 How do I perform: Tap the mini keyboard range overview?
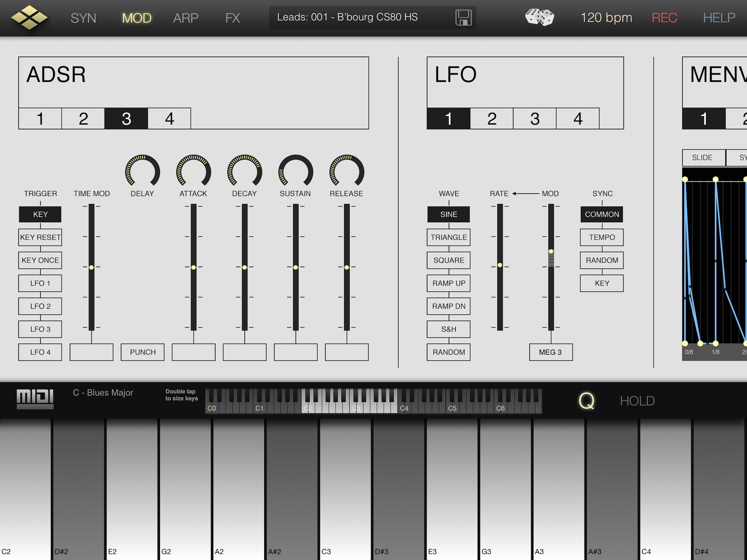pos(373,401)
